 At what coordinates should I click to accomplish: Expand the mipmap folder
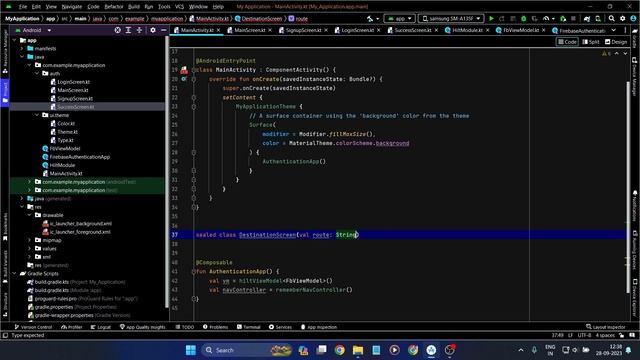pos(29,240)
